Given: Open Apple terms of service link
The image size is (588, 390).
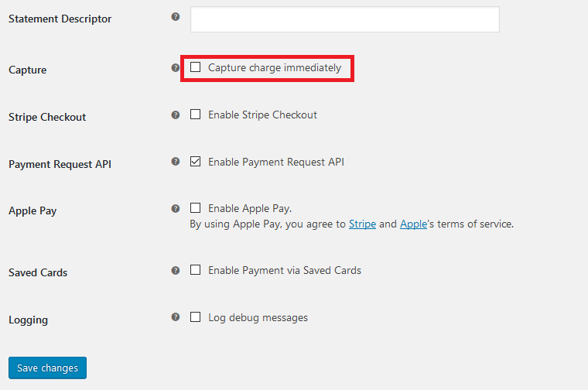Looking at the screenshot, I should point(414,224).
